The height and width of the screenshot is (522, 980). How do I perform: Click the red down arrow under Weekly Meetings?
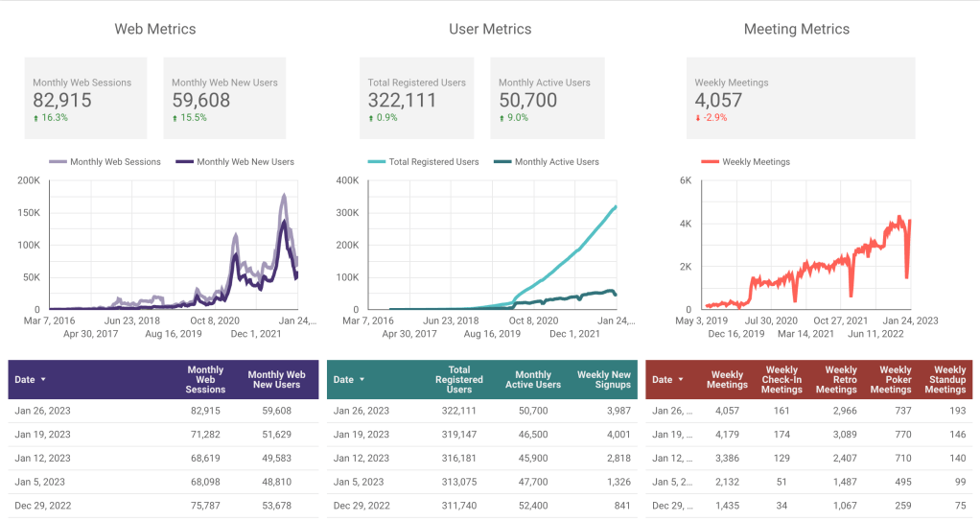[x=698, y=118]
